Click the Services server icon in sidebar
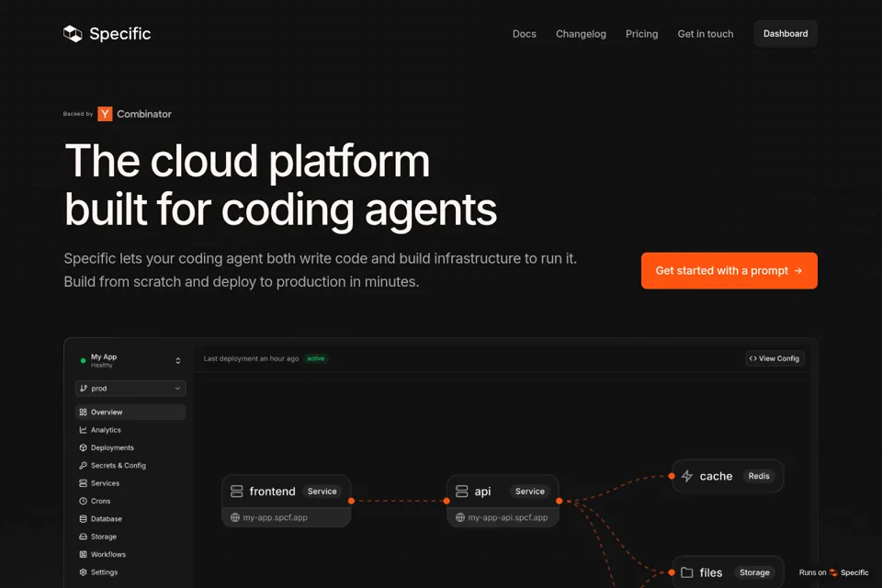The image size is (882, 588). 84,483
